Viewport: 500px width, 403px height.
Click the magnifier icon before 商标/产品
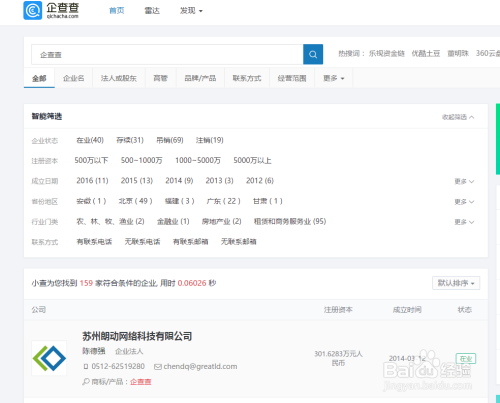(x=86, y=381)
